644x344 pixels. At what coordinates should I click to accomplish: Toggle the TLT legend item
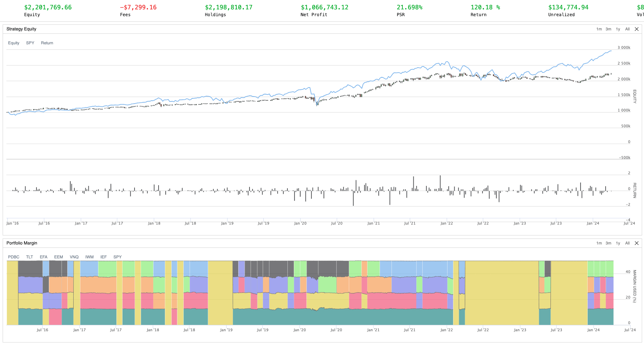(x=29, y=257)
